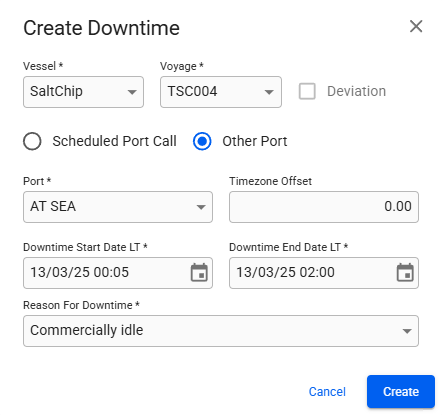Open the Voyage dropdown showing TSC004
Screen dimensions: 442x415
[221, 92]
